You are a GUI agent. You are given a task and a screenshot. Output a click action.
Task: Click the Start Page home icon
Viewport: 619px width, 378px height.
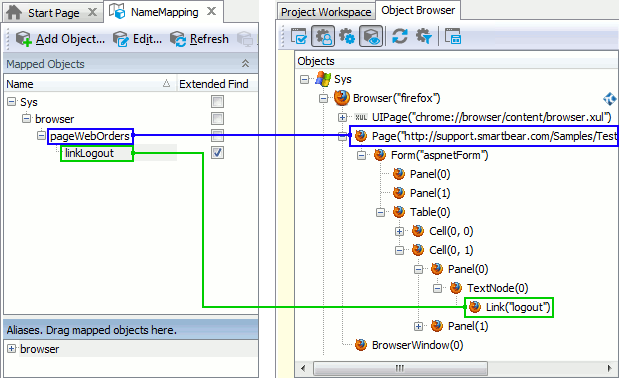tap(14, 13)
